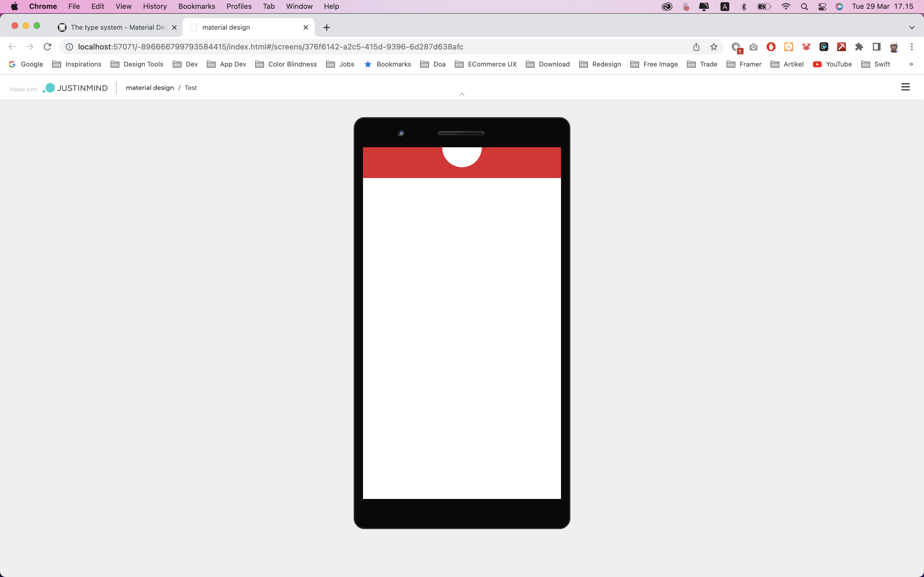Viewport: 924px width, 577px height.
Task: Switch to The type system tab
Action: pyautogui.click(x=118, y=27)
